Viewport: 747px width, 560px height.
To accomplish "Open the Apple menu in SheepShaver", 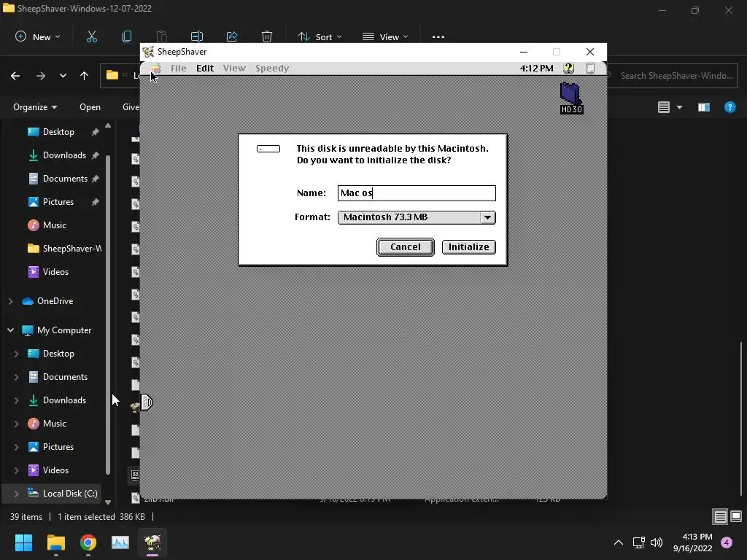I will coord(156,68).
